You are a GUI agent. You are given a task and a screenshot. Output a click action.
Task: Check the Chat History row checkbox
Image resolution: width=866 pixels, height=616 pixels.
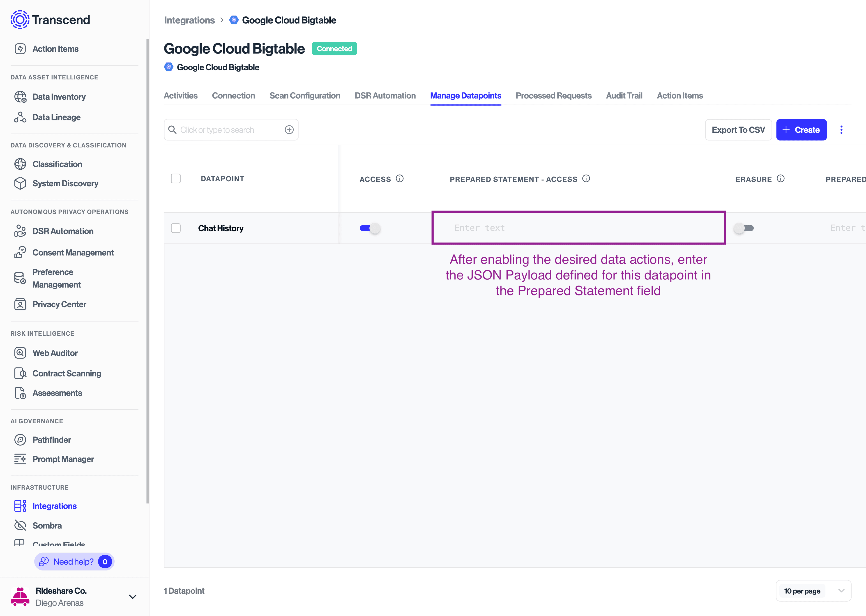pyautogui.click(x=176, y=228)
